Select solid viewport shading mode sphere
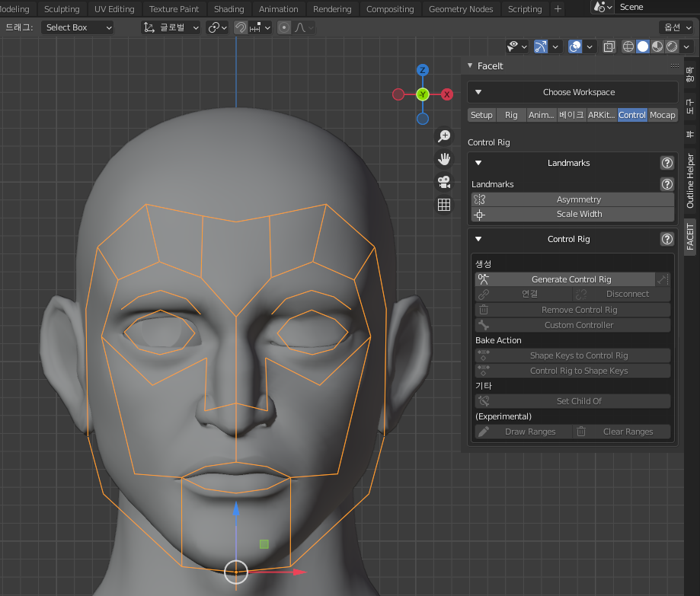 click(x=643, y=46)
